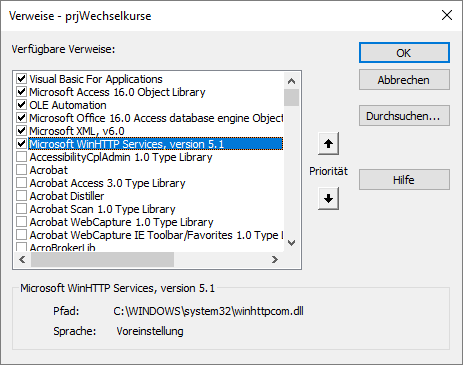
Task: Enable Acrobat Access 3.0 Type Library checkbox
Action: click(x=21, y=183)
